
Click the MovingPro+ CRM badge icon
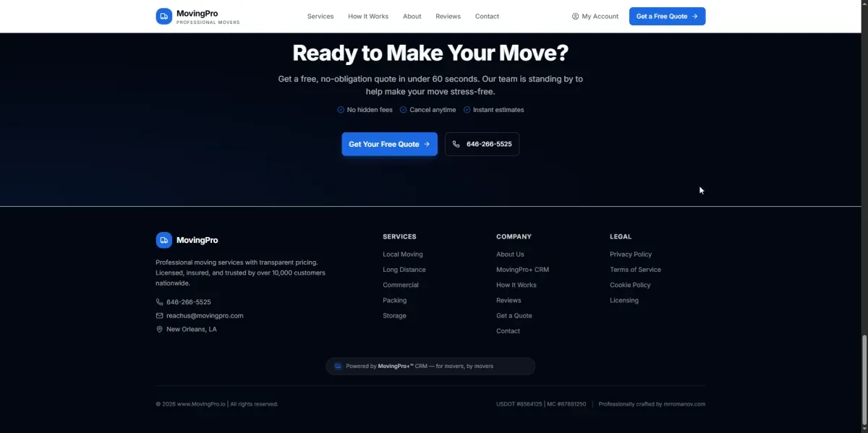338,366
